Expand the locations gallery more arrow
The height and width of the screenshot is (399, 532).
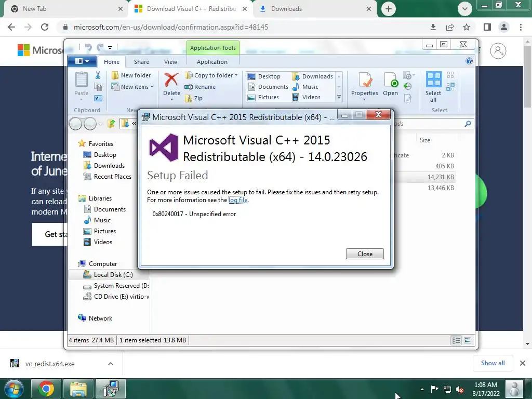339,97
